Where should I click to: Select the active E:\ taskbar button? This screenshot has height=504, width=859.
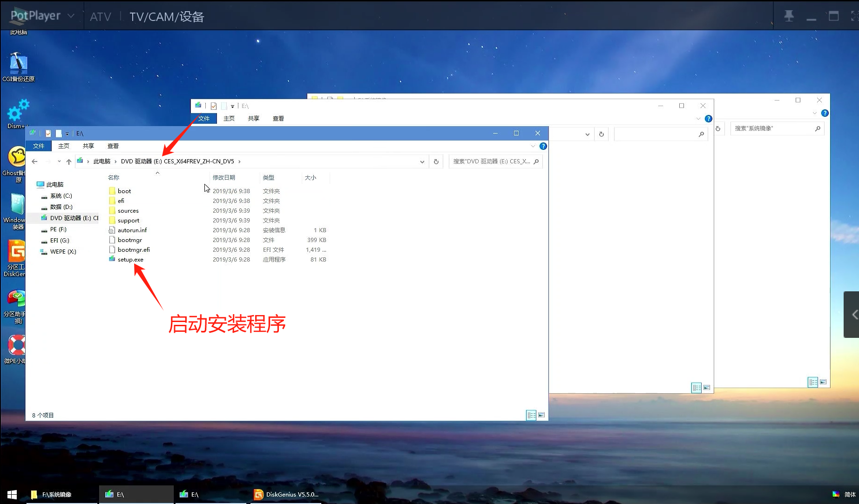[x=136, y=494]
